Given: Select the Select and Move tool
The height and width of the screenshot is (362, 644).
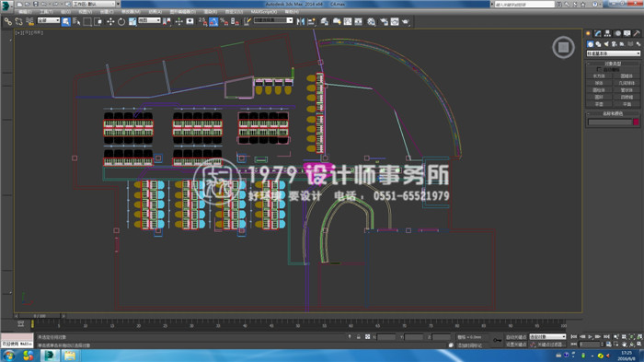Looking at the screenshot, I should point(110,22).
